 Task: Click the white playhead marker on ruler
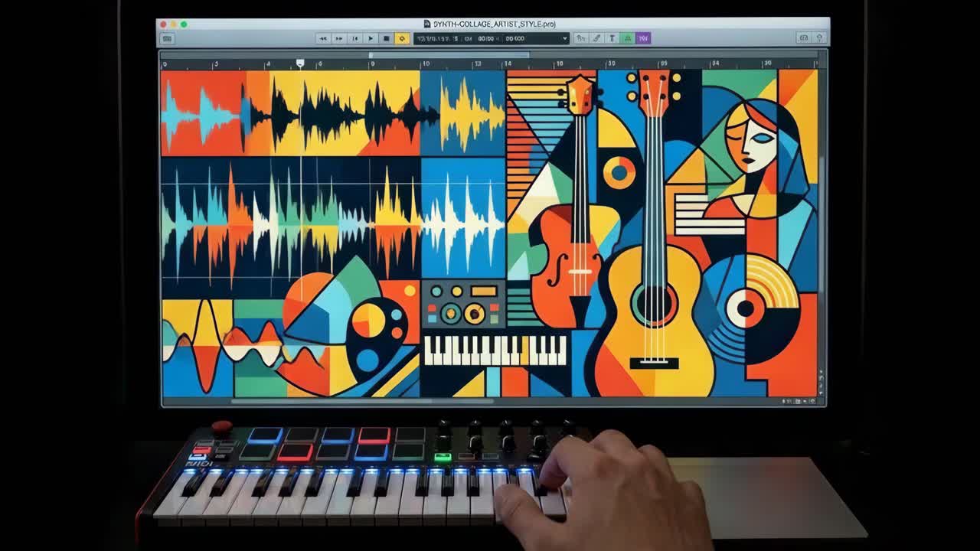[300, 64]
